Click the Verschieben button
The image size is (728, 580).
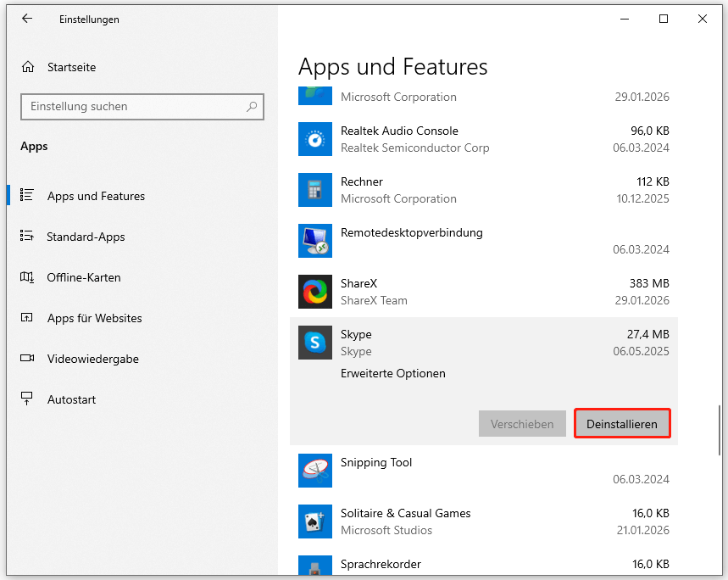(x=522, y=424)
